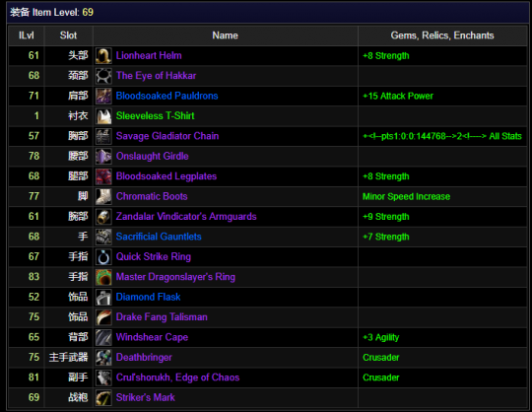Viewport: 532px width, 412px height.
Task: Click the Gems, Relics, Enchants header
Action: pos(442,35)
